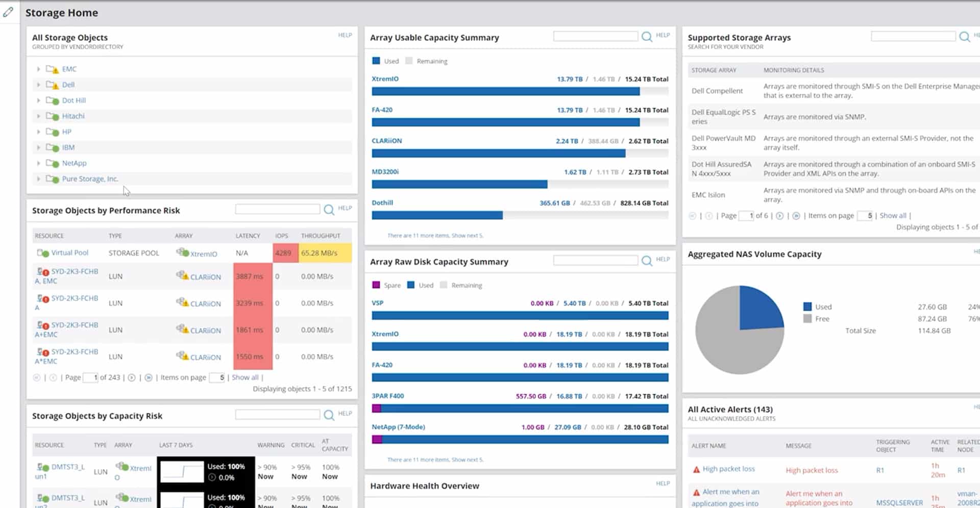Show next 5 items in Usable Capacity Summary
The width and height of the screenshot is (980, 508).
point(467,236)
